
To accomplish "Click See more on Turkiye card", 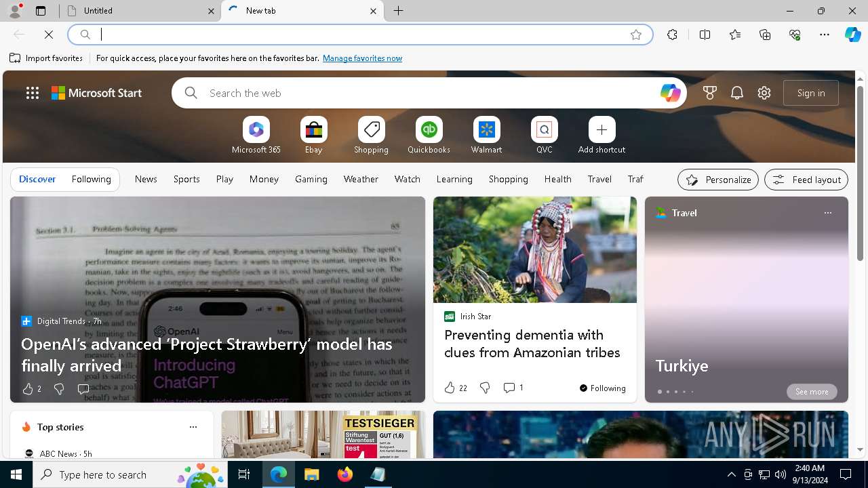I will (812, 392).
